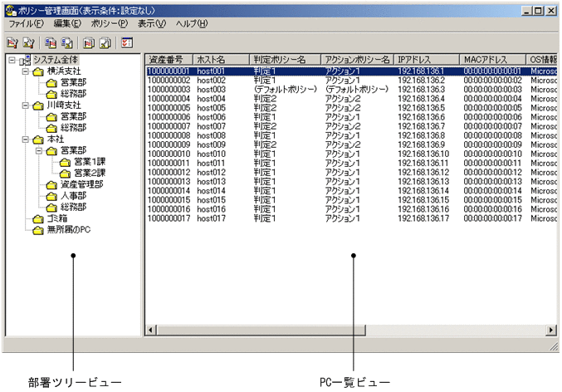The image size is (562, 392).
Task: Select the host010 row in the PC list
Action: 211,154
